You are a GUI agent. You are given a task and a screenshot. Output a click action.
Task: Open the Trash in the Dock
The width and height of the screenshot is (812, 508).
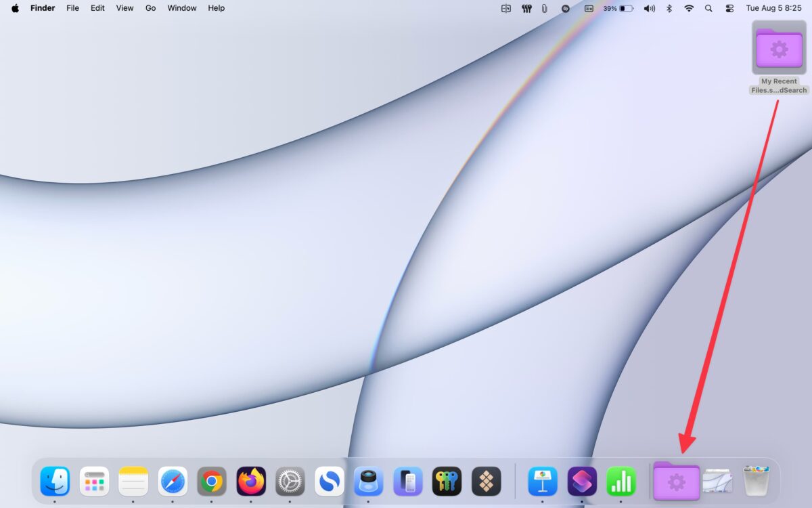coord(756,482)
